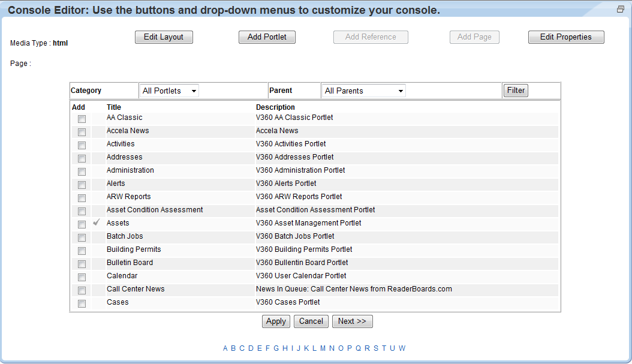Open the All Portlets dropdown
The height and width of the screenshot is (364, 632).
click(x=168, y=90)
